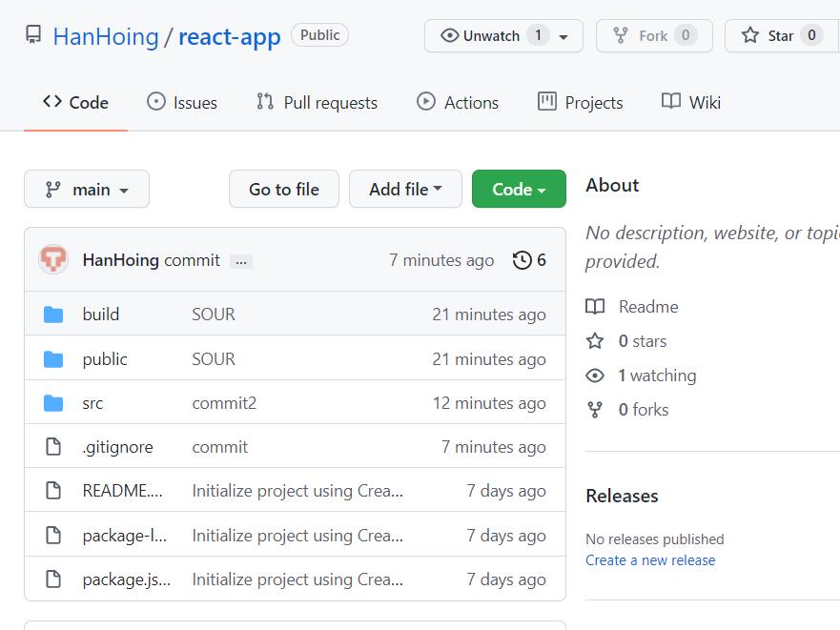Open the public folder

(105, 359)
